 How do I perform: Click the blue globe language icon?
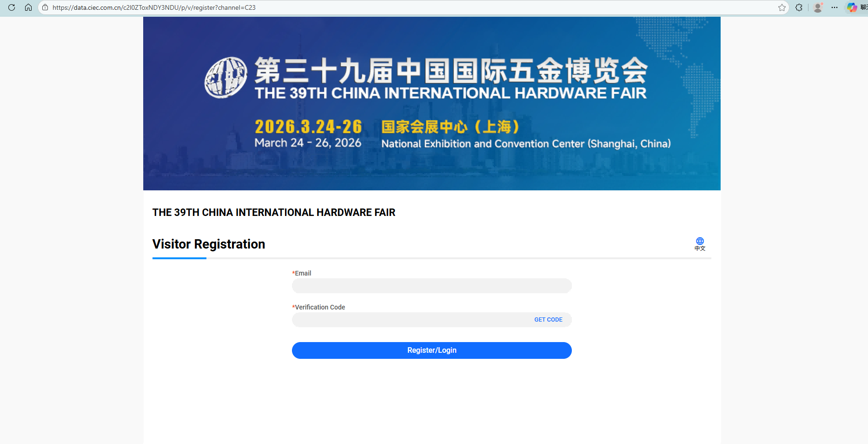point(700,241)
